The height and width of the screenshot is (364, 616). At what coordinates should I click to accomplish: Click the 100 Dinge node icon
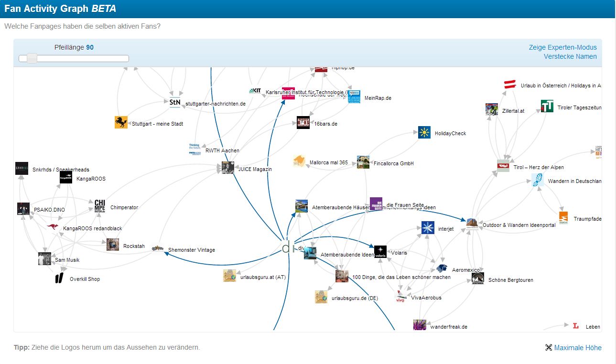(x=342, y=276)
